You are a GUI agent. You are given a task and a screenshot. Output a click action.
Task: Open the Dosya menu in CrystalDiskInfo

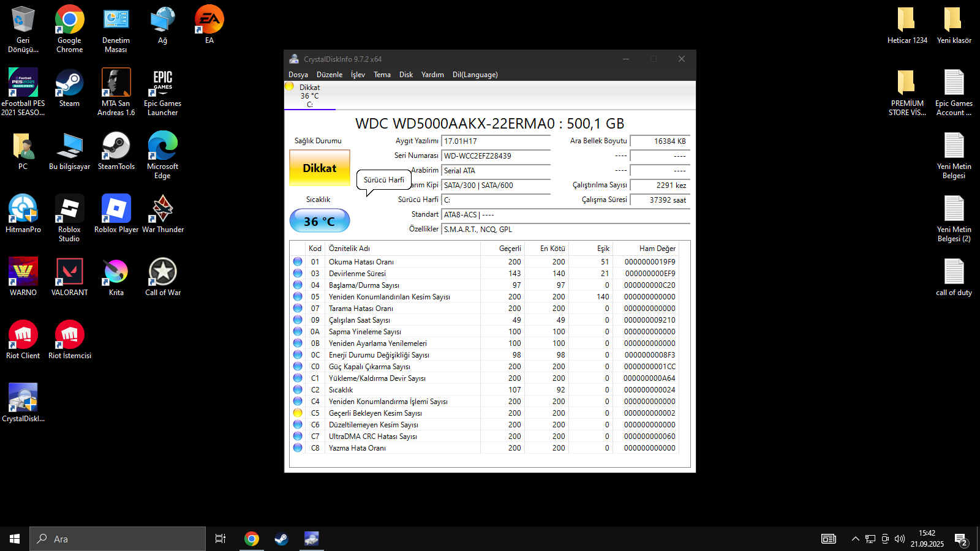click(298, 75)
